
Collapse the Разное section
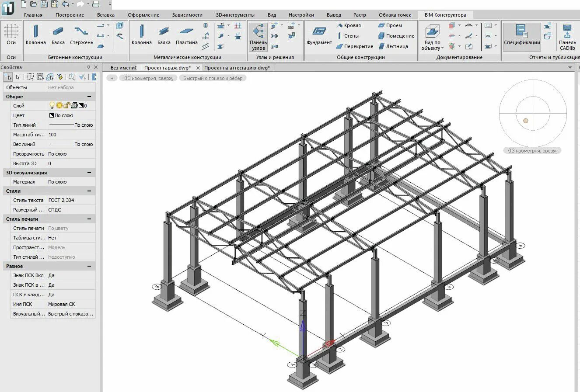coord(89,266)
